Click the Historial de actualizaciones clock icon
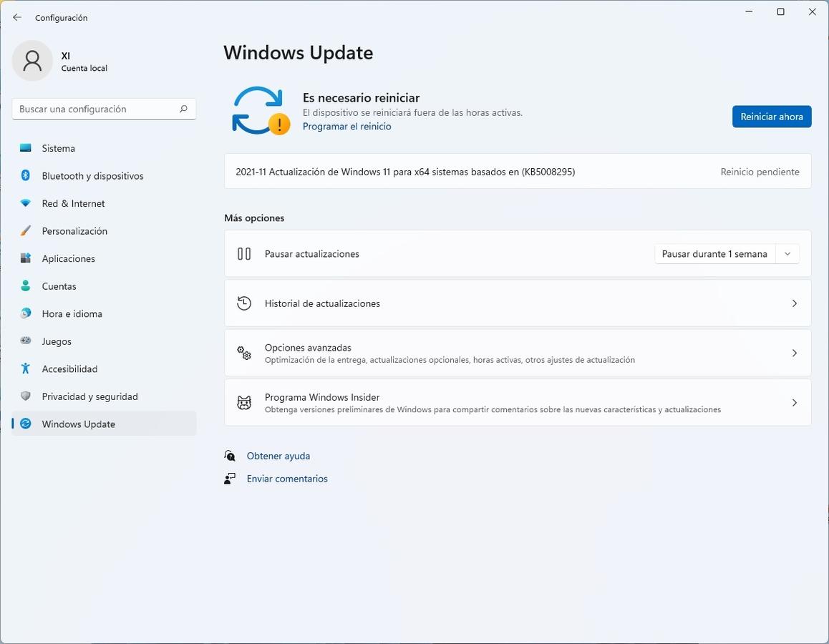The height and width of the screenshot is (644, 829). [244, 303]
